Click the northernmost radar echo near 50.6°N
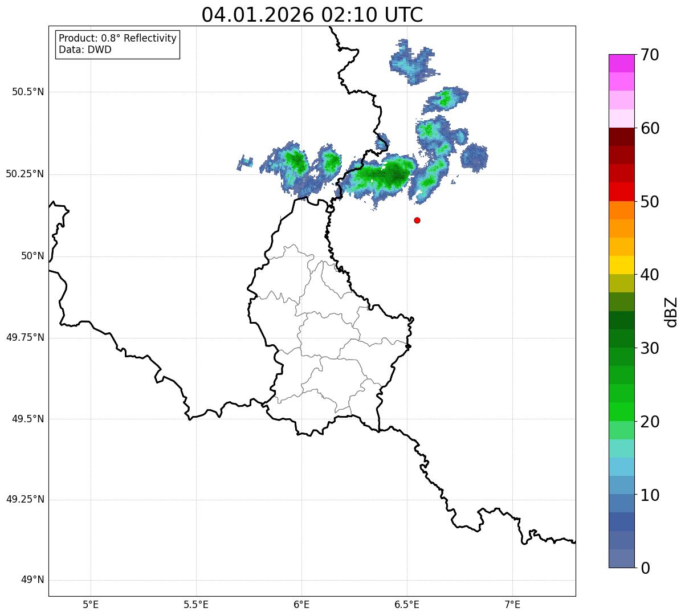This screenshot has height=616, width=685. (x=414, y=62)
